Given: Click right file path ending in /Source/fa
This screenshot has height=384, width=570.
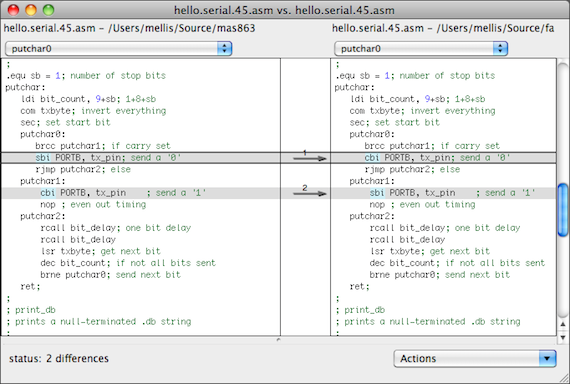Looking at the screenshot, I should pyautogui.click(x=443, y=28).
